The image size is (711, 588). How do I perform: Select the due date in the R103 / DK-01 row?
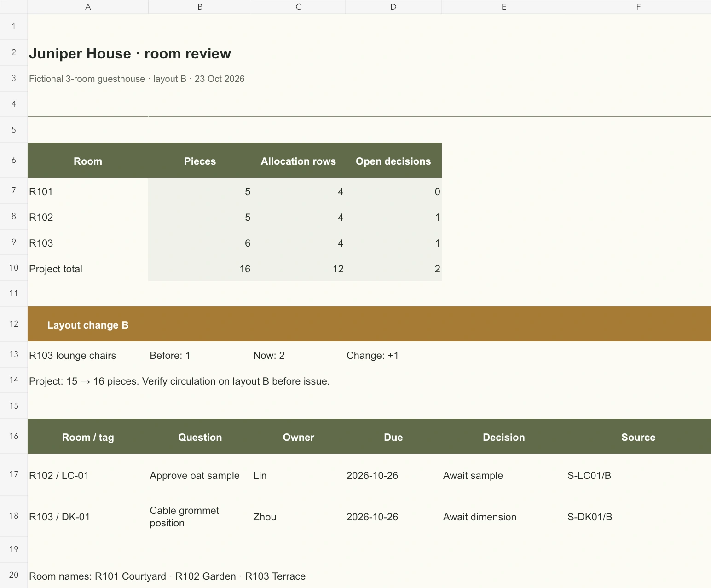click(393, 517)
